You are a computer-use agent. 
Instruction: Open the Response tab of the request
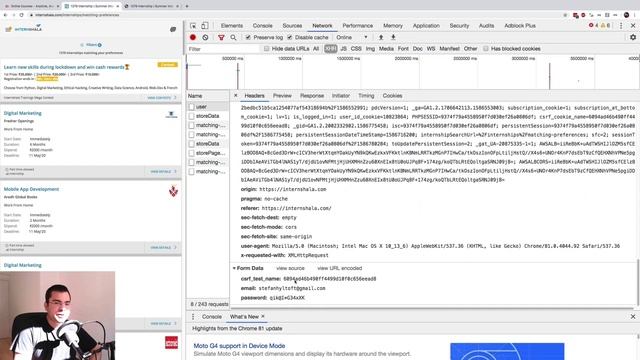click(312, 96)
